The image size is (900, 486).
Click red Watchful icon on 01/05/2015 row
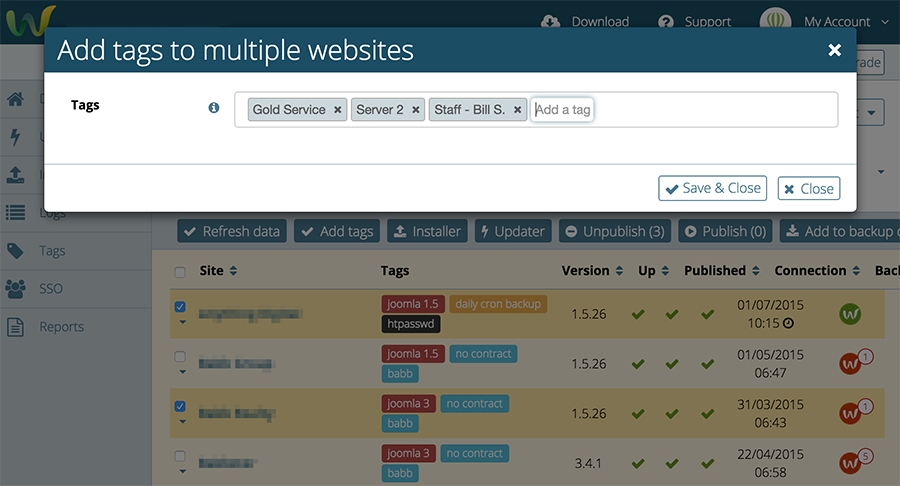[x=850, y=363]
